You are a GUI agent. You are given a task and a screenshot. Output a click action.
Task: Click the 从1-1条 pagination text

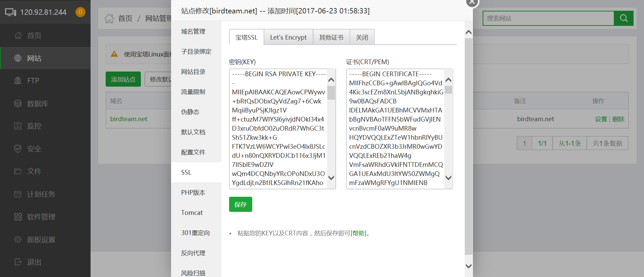[x=570, y=143]
